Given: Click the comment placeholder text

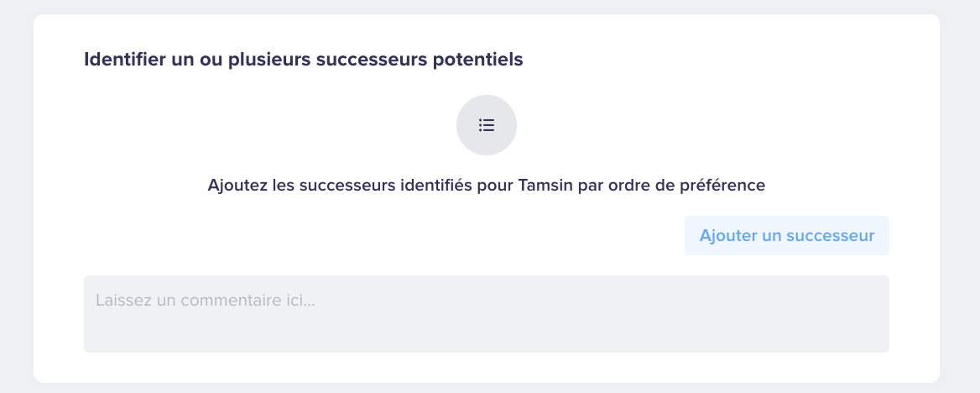Looking at the screenshot, I should coord(205,301).
